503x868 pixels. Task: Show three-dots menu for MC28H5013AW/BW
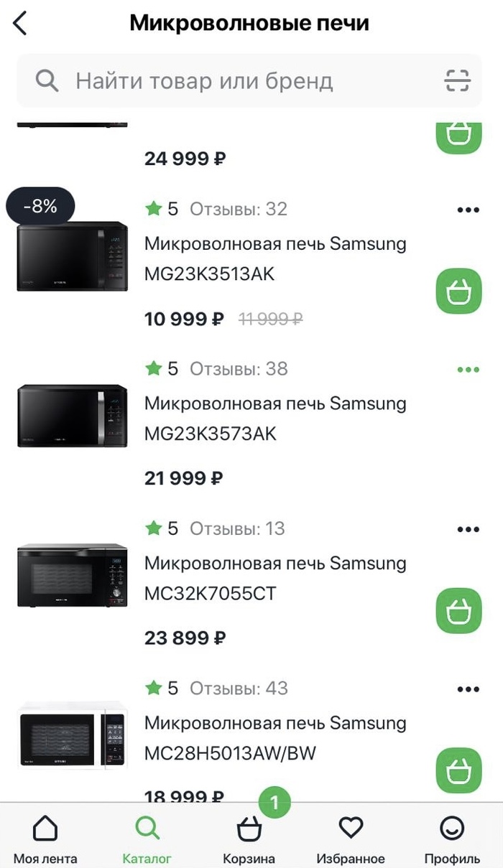pyautogui.click(x=468, y=689)
